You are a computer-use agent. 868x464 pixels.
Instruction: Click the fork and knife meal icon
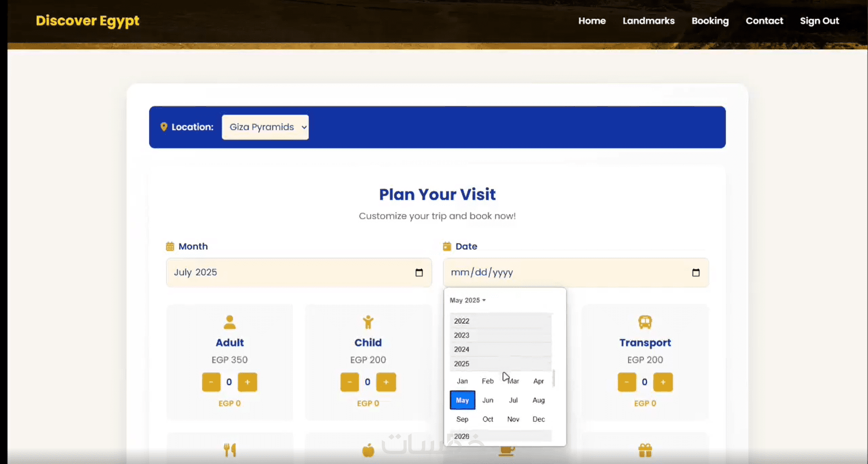pos(230,450)
